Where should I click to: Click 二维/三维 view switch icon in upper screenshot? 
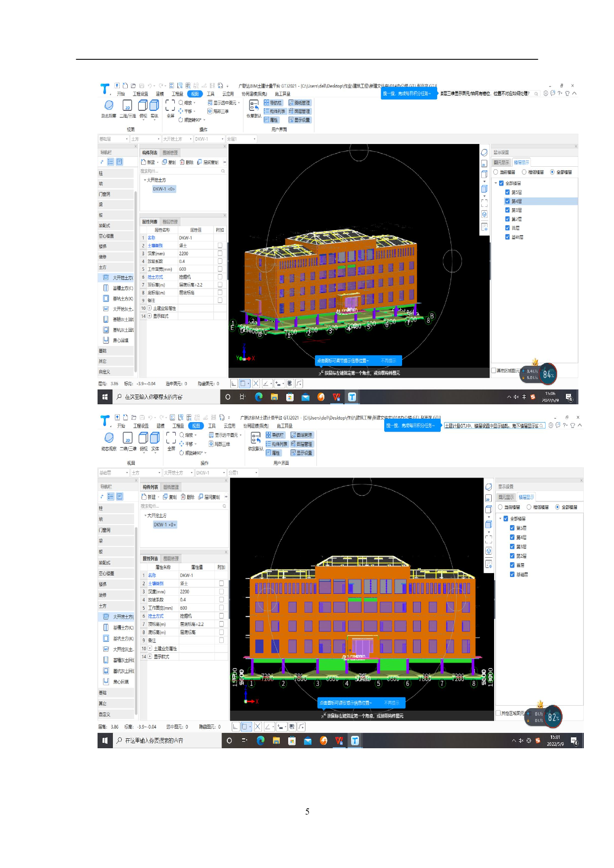127,105
